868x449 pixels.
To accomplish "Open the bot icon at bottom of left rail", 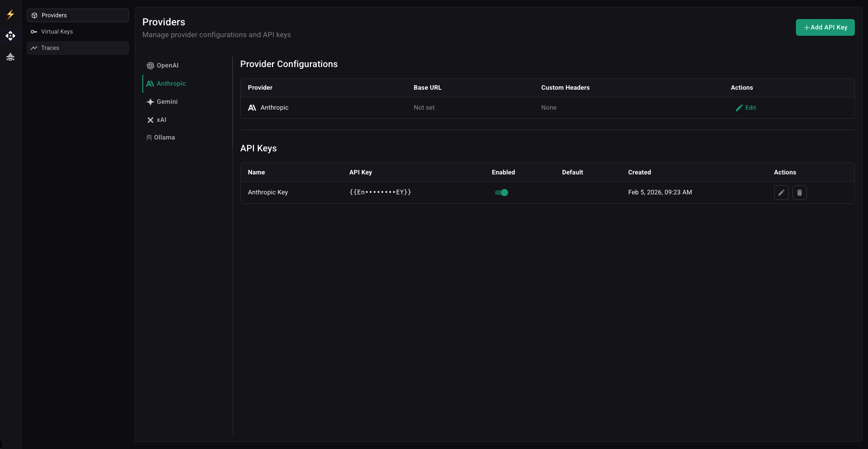I will point(10,58).
